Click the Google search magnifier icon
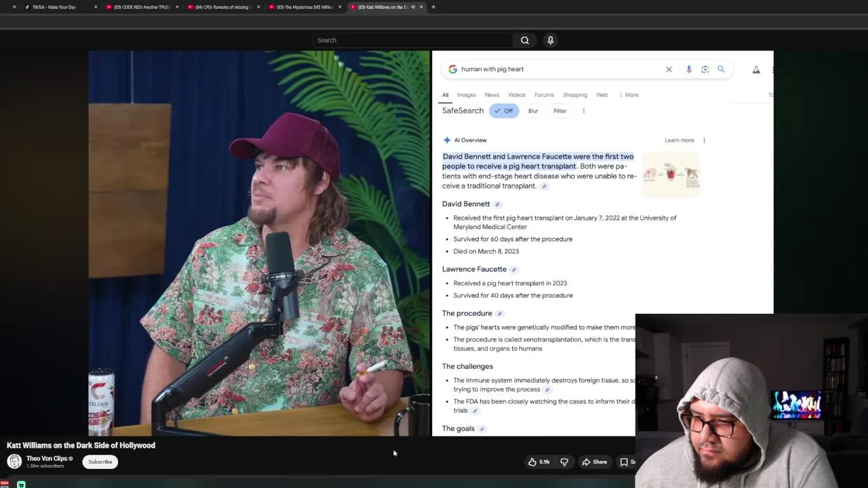This screenshot has width=868, height=488. pos(722,69)
